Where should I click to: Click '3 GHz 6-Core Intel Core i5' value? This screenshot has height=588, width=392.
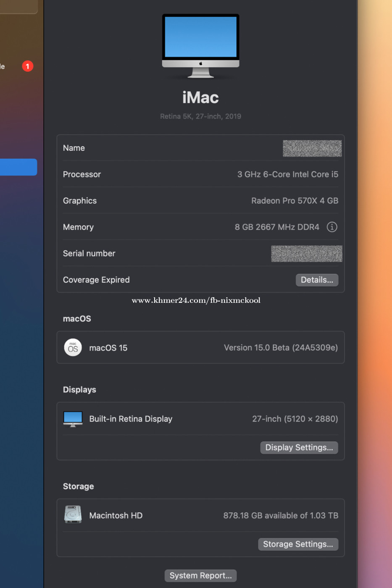click(288, 174)
